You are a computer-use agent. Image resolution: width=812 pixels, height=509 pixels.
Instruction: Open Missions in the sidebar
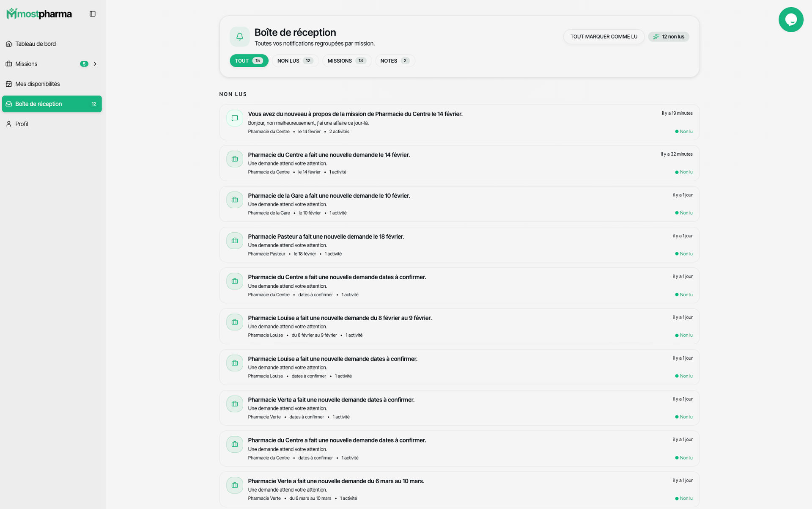[x=26, y=64]
